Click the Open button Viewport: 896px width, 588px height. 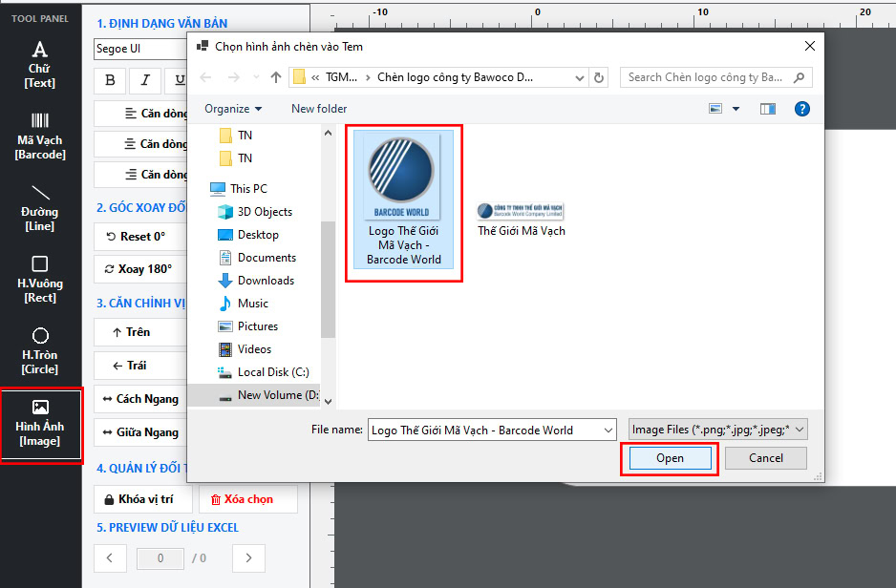[670, 458]
